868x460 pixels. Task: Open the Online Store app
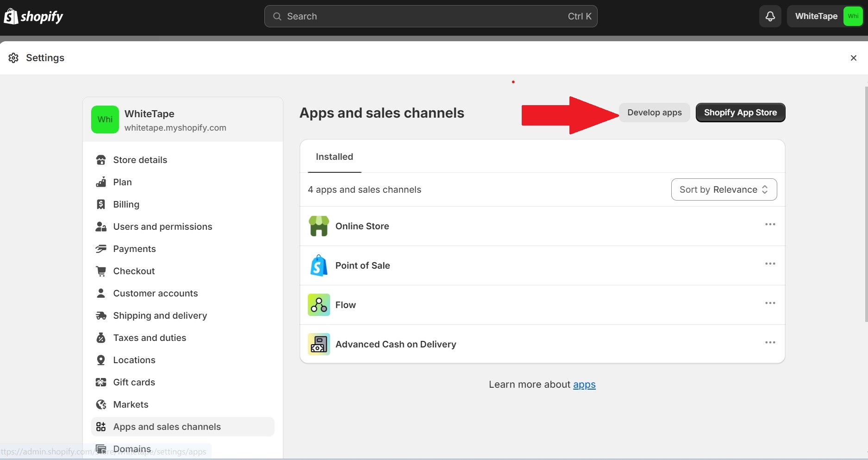(x=542, y=226)
